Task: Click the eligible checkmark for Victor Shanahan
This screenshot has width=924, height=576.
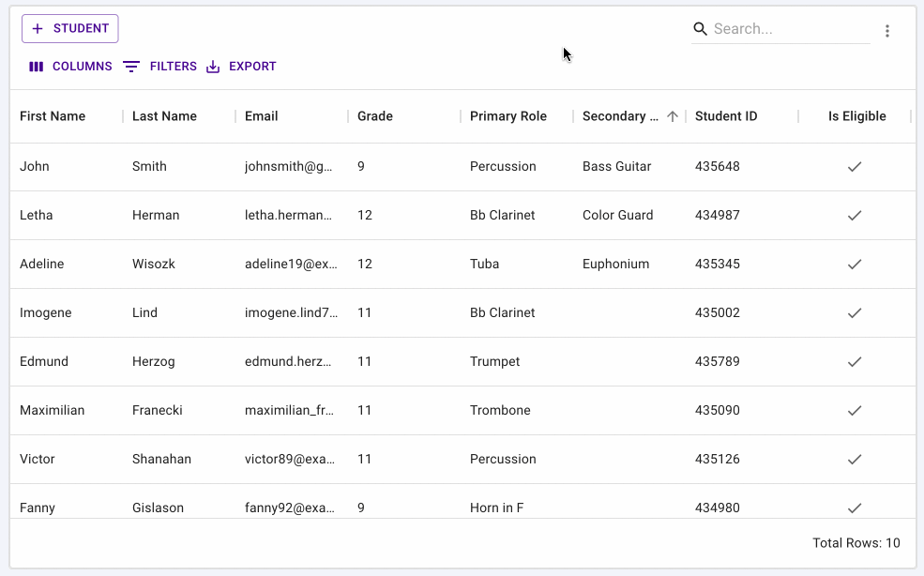Action: pyautogui.click(x=855, y=460)
